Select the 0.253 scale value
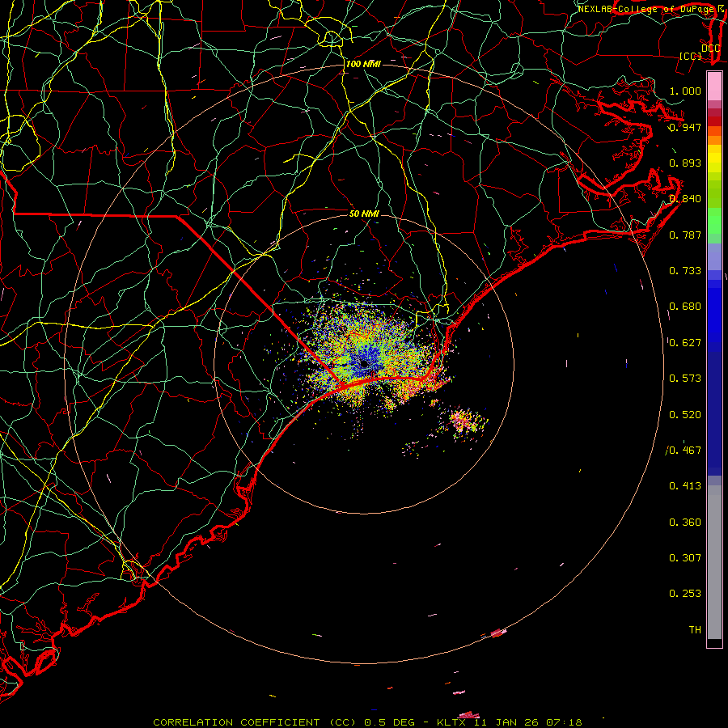 685,594
